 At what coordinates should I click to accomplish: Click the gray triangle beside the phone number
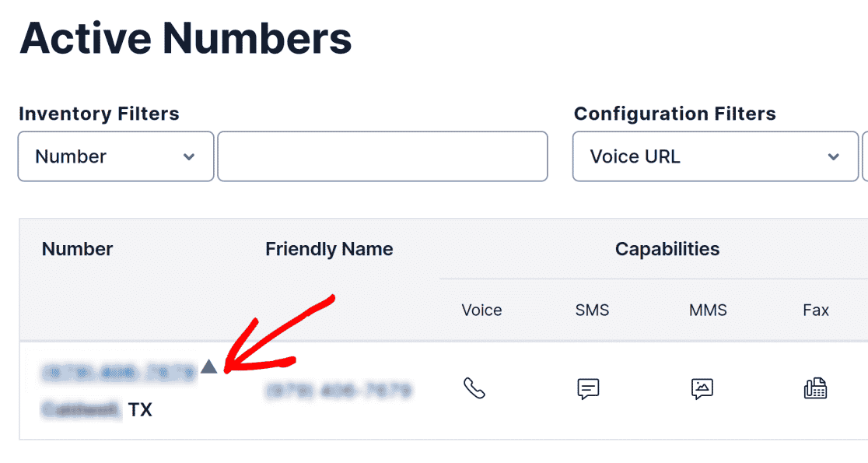208,366
